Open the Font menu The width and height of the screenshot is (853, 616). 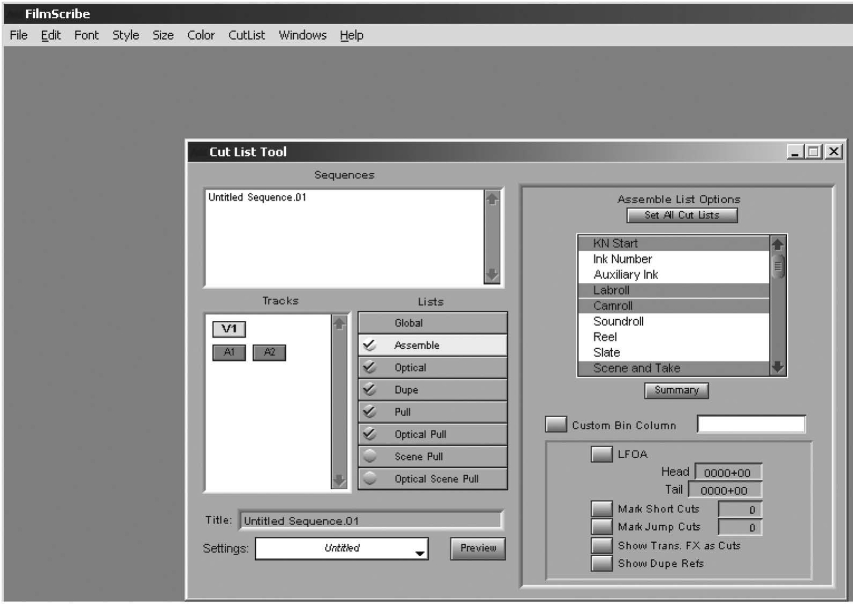[87, 35]
